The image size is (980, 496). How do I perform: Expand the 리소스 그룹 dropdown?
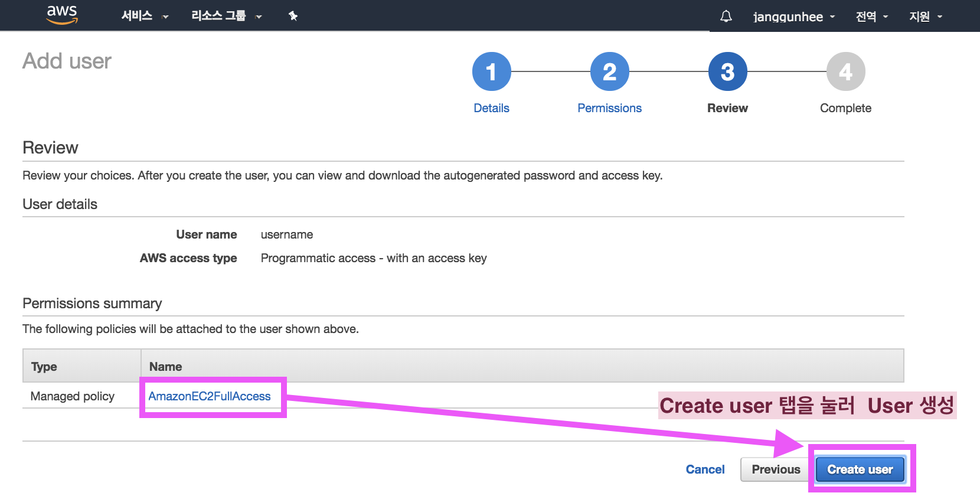pos(226,16)
